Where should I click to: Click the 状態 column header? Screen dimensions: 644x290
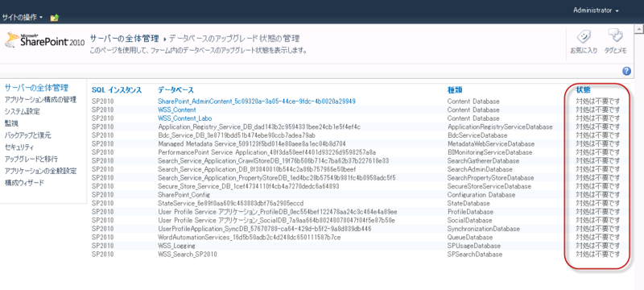583,90
